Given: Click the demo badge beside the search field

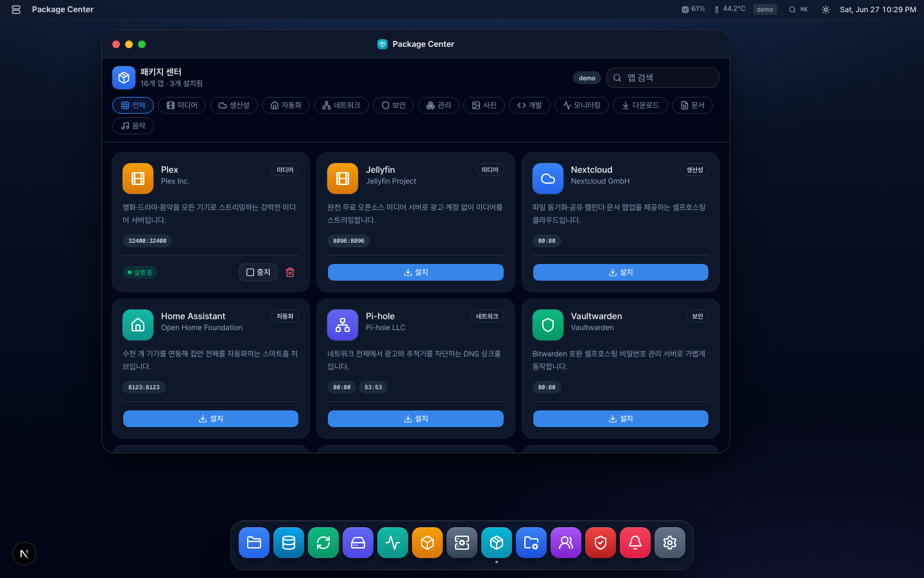Looking at the screenshot, I should pos(587,78).
